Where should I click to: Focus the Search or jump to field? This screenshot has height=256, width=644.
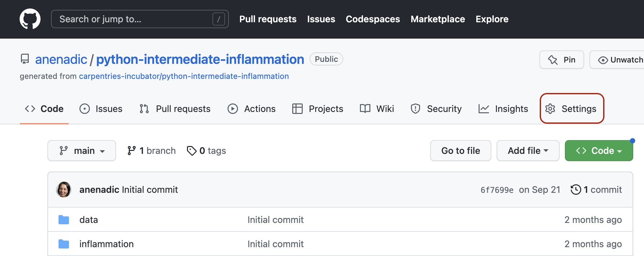coord(140,19)
